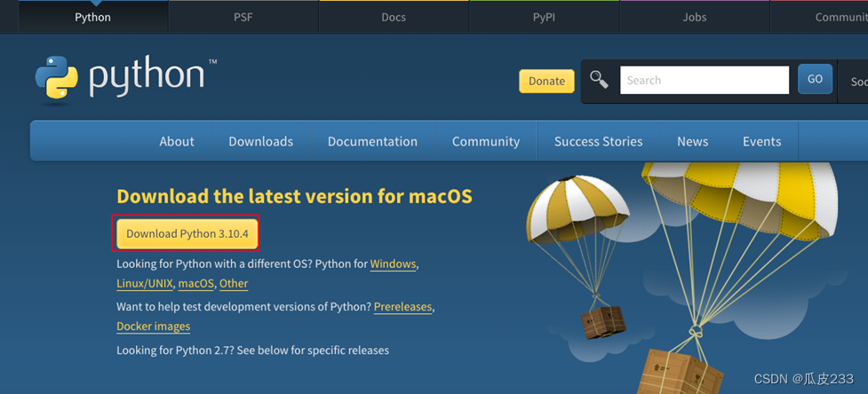Open the Downloads menu

point(260,141)
